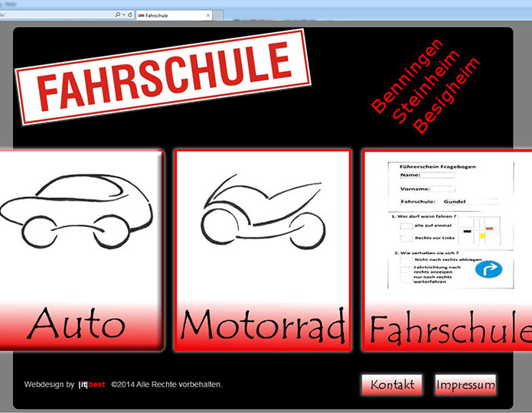Click the search magnifier in the address bar
Image resolution: width=532 pixels, height=413 pixels.
[x=117, y=15]
